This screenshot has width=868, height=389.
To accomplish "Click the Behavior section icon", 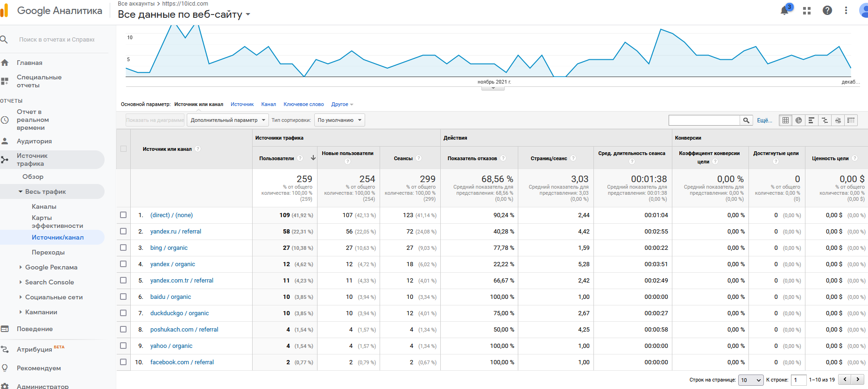I will point(5,329).
